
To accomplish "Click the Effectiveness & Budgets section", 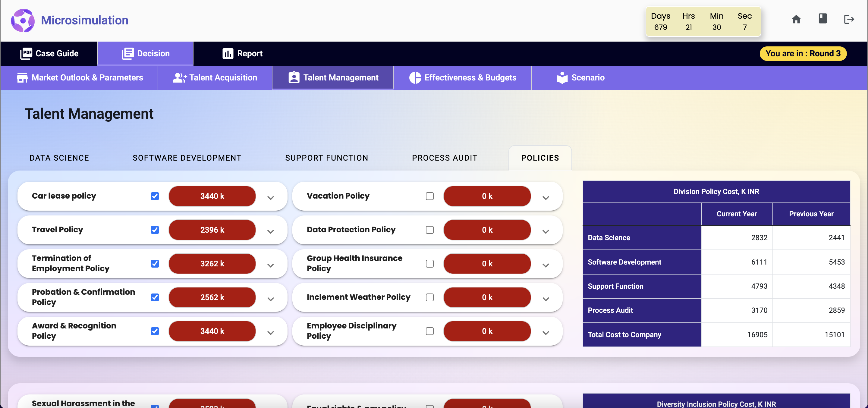I will tap(470, 77).
